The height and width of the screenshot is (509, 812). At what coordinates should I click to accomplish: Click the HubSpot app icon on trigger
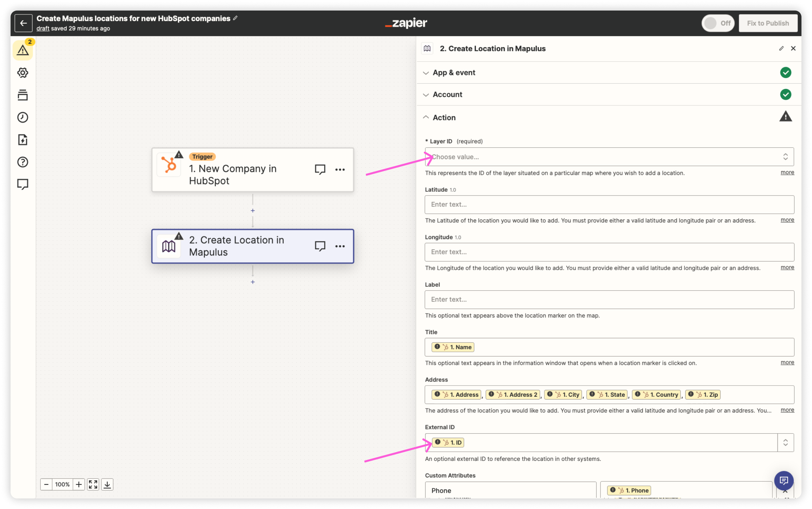coord(169,165)
